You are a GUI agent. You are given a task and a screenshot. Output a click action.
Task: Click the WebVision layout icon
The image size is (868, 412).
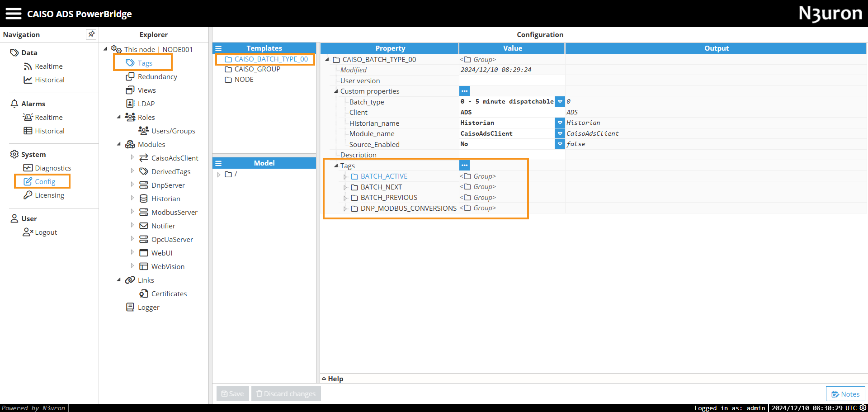coord(144,266)
